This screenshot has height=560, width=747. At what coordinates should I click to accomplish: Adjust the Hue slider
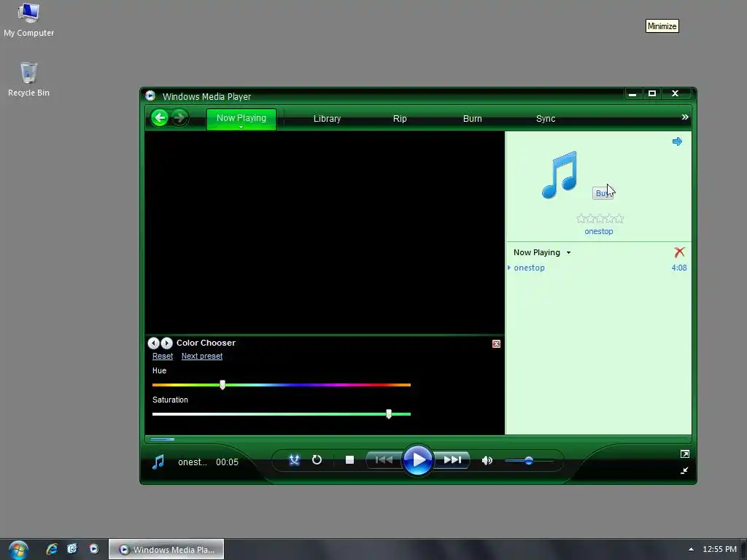click(222, 385)
